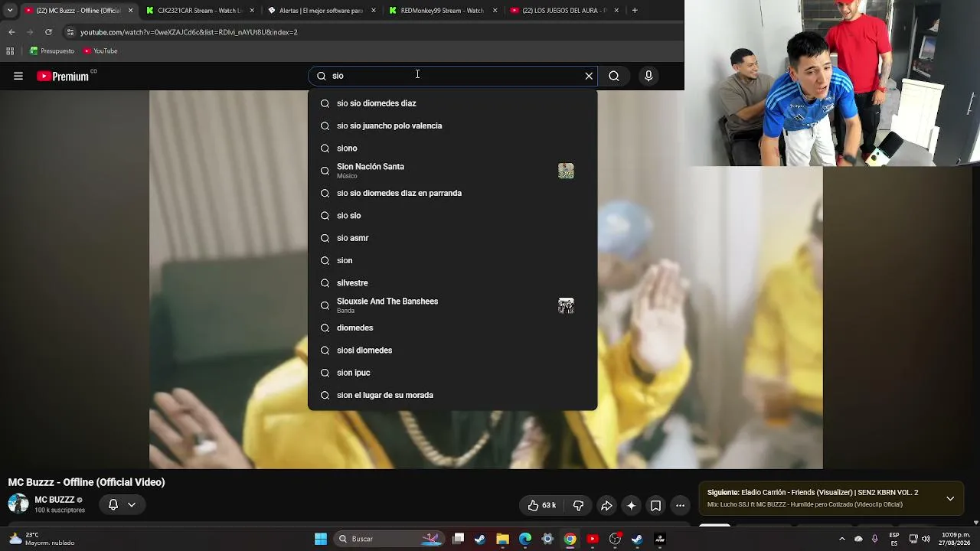
Task: Select suggestion "sio sio juancho polo valencia"
Action: (x=452, y=126)
